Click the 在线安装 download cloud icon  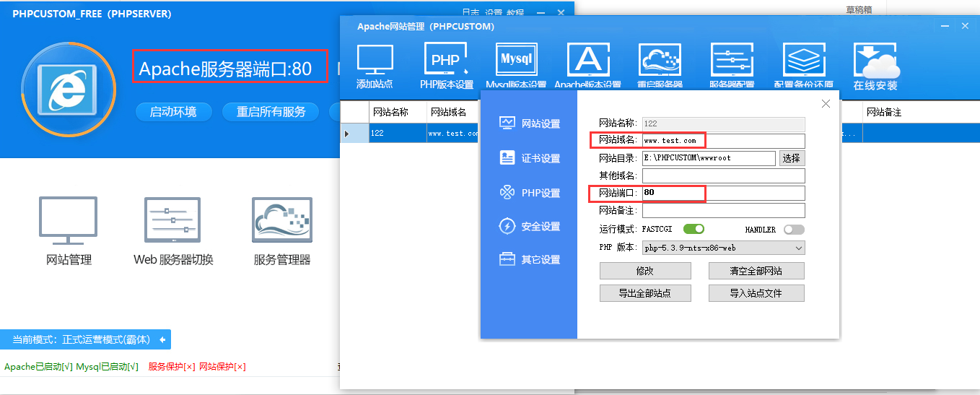point(875,60)
